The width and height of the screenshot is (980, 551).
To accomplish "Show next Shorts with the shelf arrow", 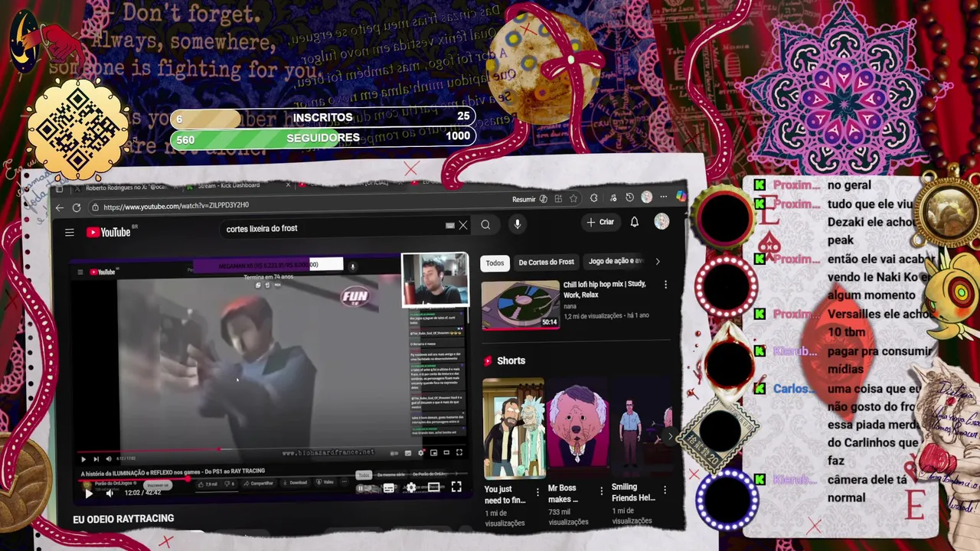I will (670, 436).
